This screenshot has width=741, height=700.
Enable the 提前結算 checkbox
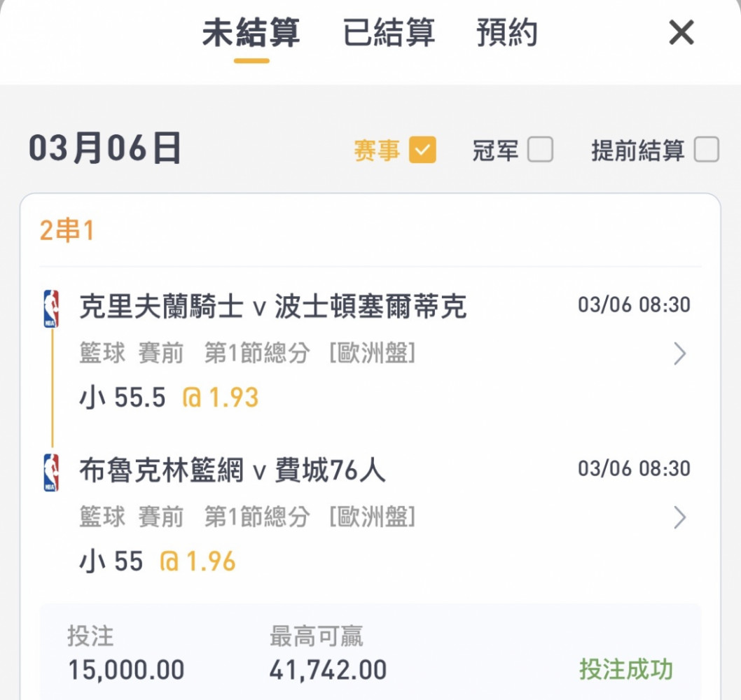pos(707,150)
